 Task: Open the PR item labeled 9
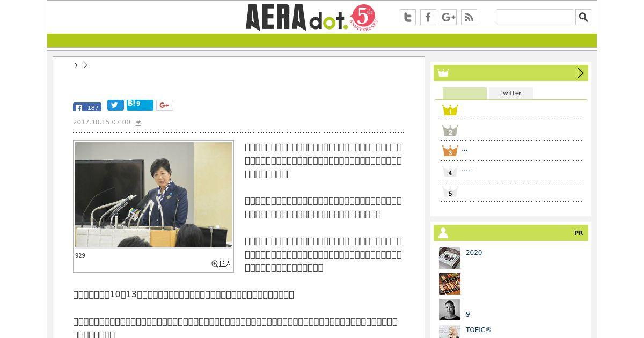(x=468, y=314)
